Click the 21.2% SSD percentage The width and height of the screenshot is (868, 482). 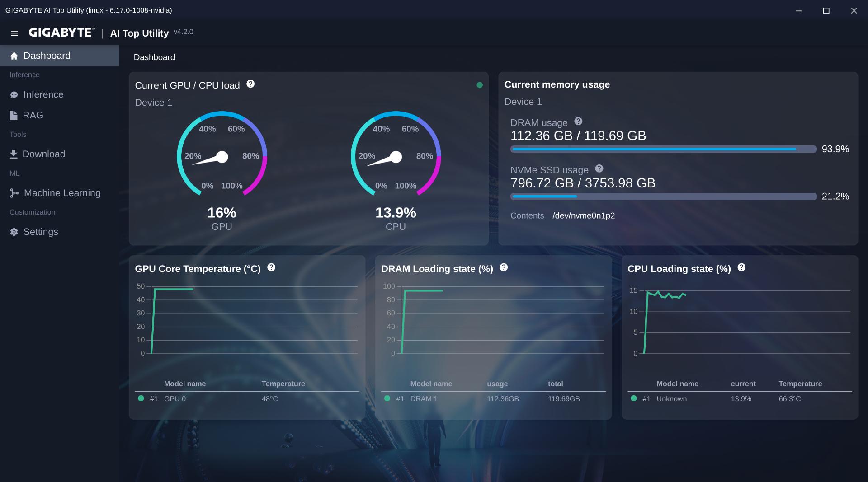[x=835, y=197]
